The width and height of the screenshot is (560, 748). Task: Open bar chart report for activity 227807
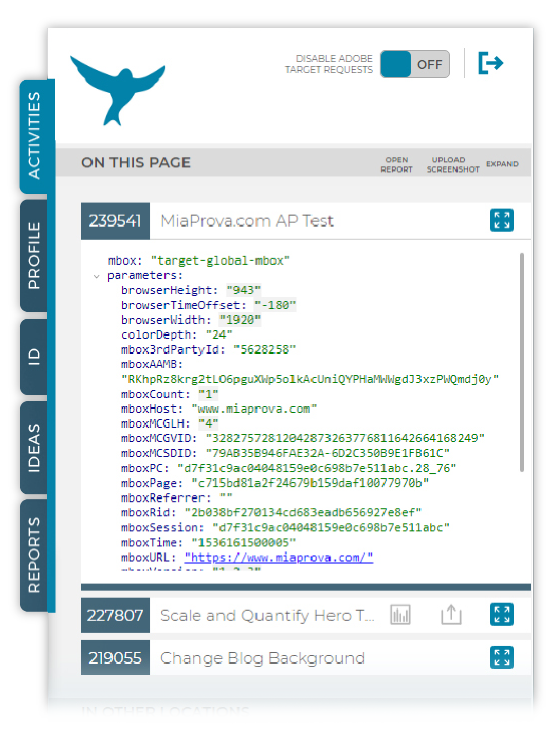pyautogui.click(x=400, y=614)
